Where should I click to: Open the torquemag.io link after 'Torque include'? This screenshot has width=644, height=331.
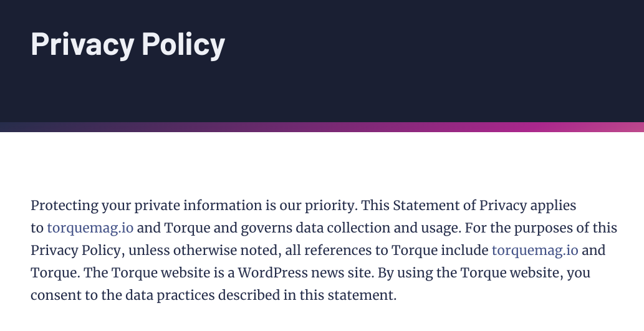[535, 250]
